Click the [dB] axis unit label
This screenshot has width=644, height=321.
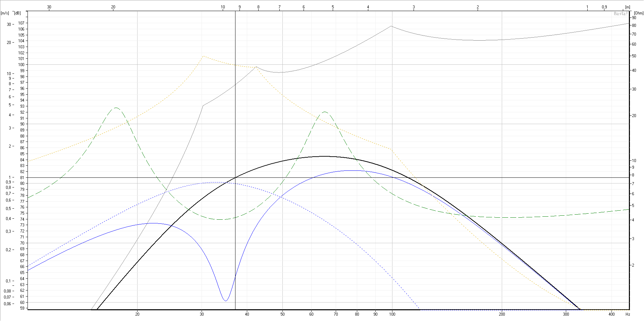tap(17, 13)
